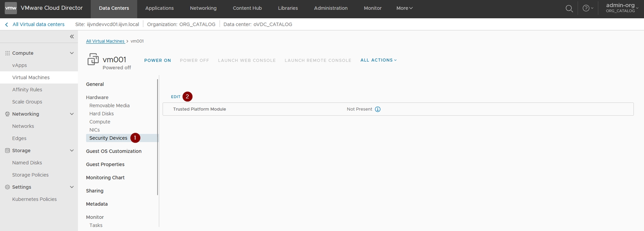
Task: Collapse the Compute section chevron
Action: 72,53
